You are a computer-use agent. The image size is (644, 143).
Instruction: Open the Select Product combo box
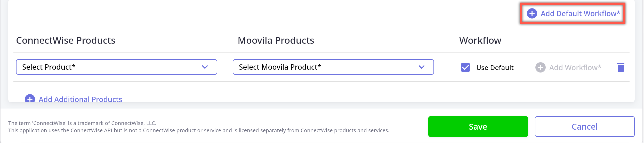[x=111, y=67]
